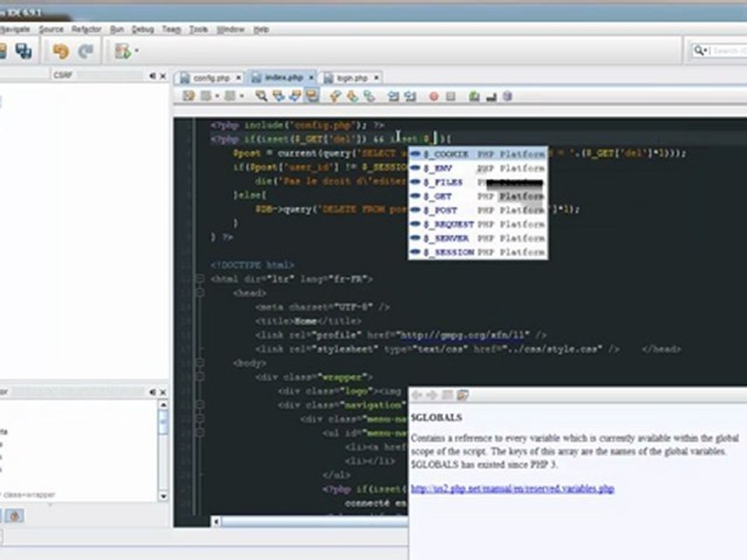Click the Run Project icon
Image resolution: width=747 pixels, height=560 pixels.
(122, 51)
